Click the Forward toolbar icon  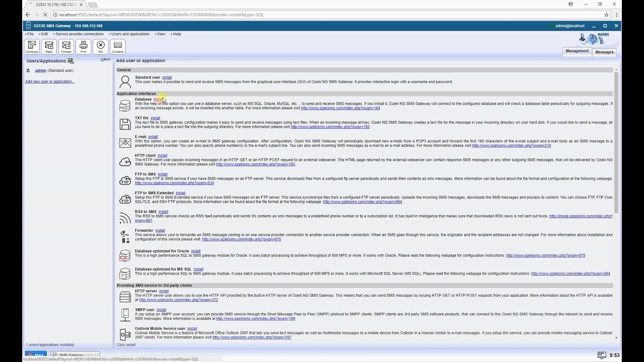tap(66, 47)
